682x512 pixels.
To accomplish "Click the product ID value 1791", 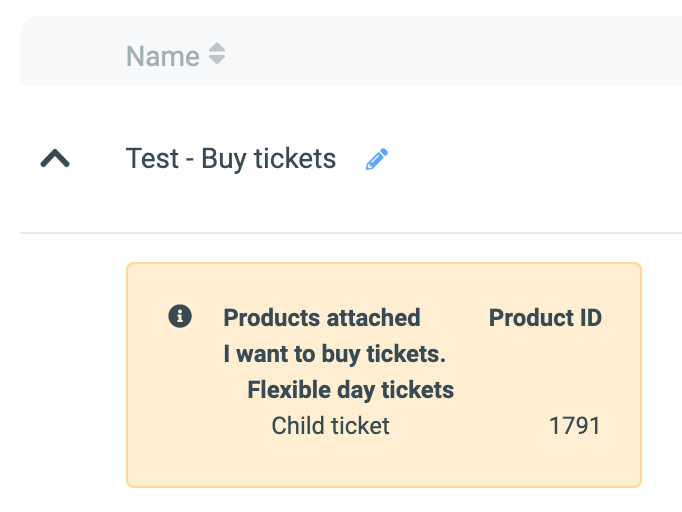I will [x=574, y=426].
